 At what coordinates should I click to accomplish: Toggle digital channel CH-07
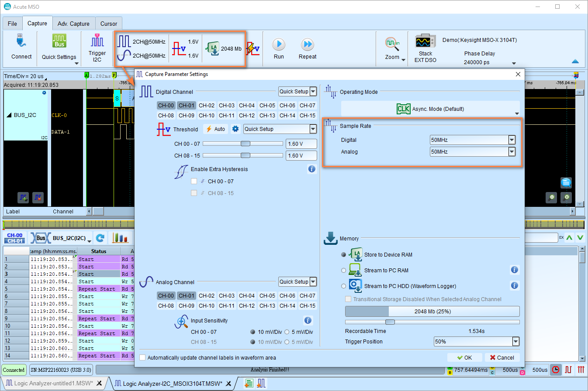(308, 105)
